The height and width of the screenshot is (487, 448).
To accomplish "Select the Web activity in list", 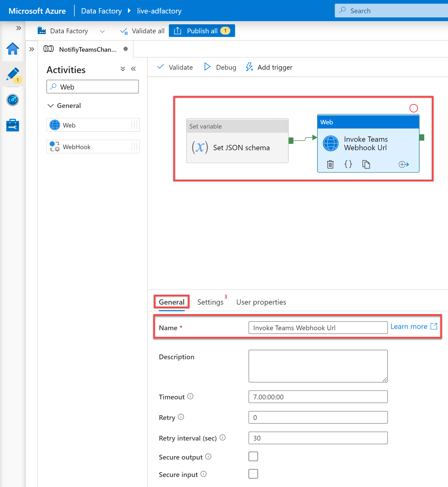I will [x=93, y=125].
